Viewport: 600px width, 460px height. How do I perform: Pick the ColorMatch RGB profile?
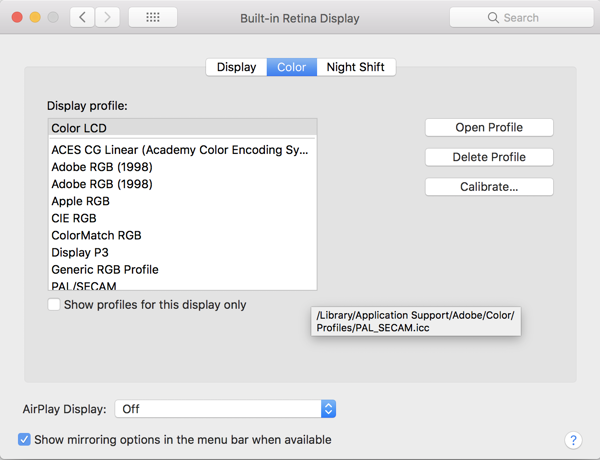[x=96, y=235]
